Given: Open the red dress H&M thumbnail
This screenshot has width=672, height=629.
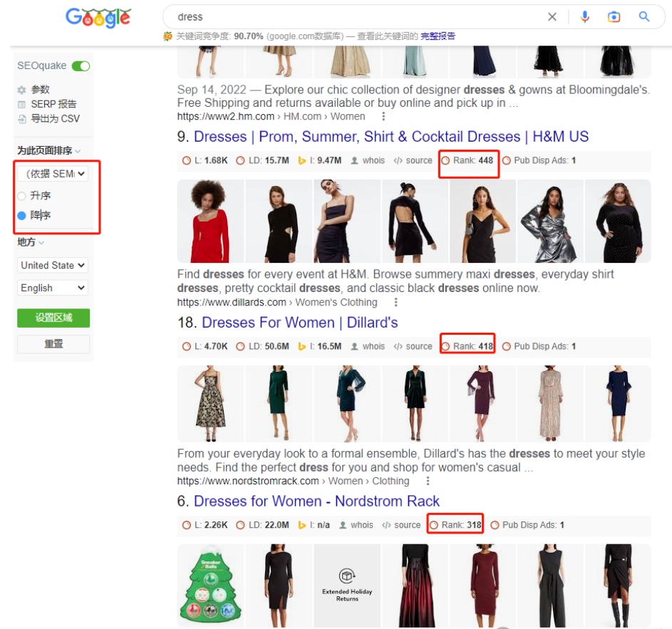Looking at the screenshot, I should pos(210,221).
